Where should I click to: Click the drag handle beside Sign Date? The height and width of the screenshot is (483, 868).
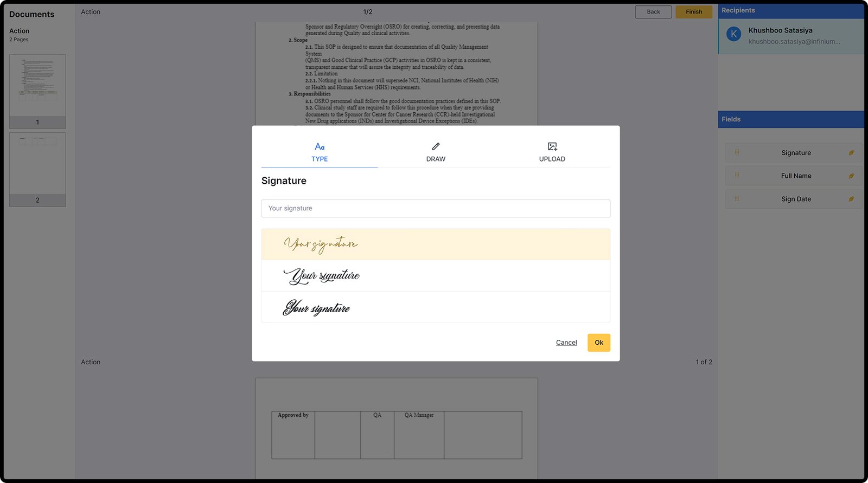tap(737, 199)
